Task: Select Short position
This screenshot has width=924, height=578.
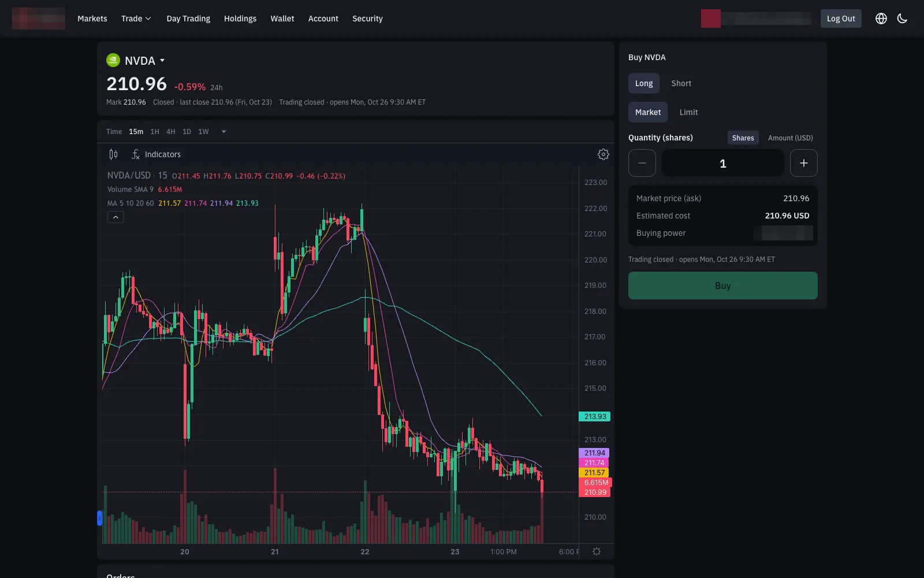Action: [681, 83]
